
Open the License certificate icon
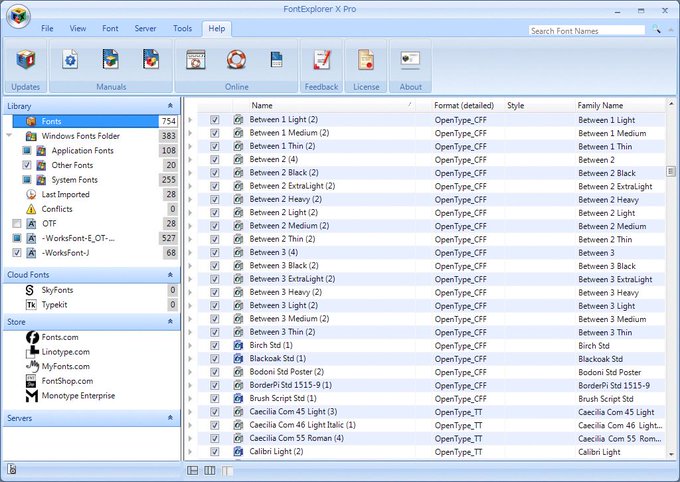click(366, 59)
